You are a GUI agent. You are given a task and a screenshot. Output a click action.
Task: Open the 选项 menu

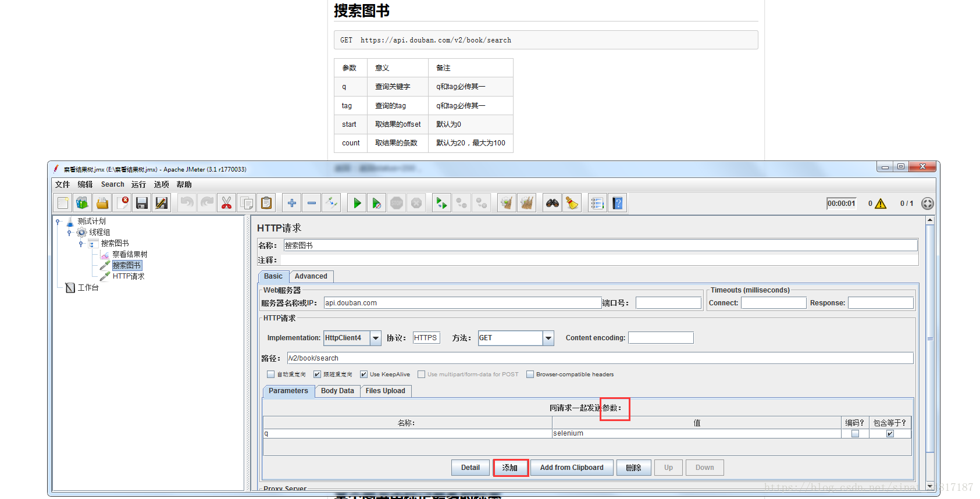pyautogui.click(x=161, y=184)
